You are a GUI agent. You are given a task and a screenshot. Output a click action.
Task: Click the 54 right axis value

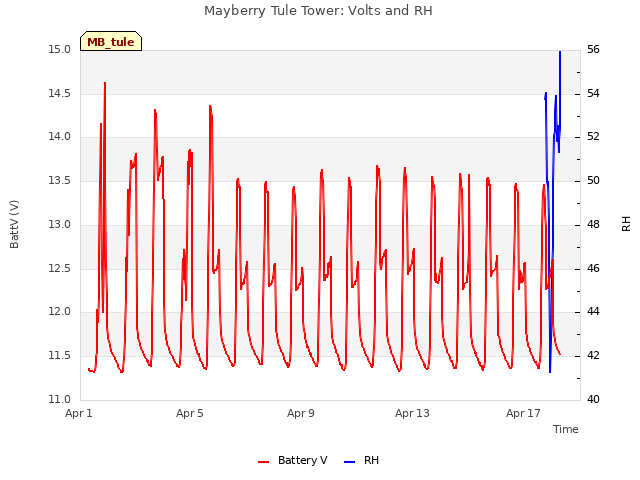(593, 93)
